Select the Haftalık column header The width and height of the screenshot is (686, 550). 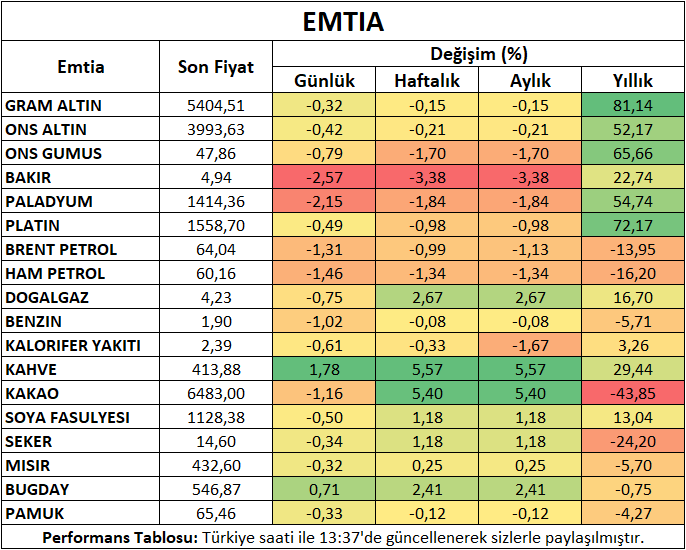[427, 81]
